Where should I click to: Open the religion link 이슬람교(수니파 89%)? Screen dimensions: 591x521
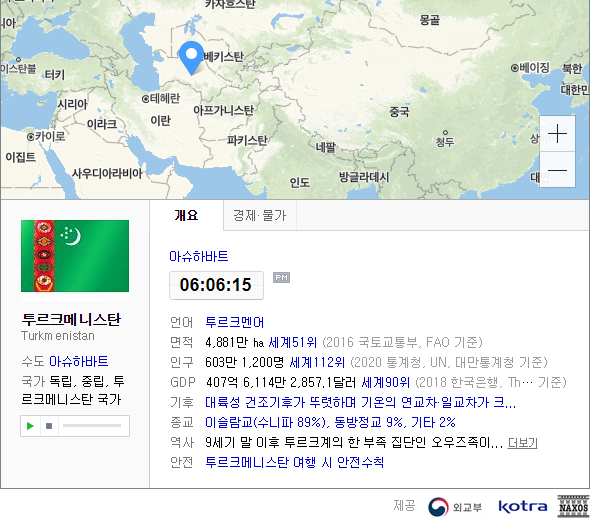coord(330,422)
